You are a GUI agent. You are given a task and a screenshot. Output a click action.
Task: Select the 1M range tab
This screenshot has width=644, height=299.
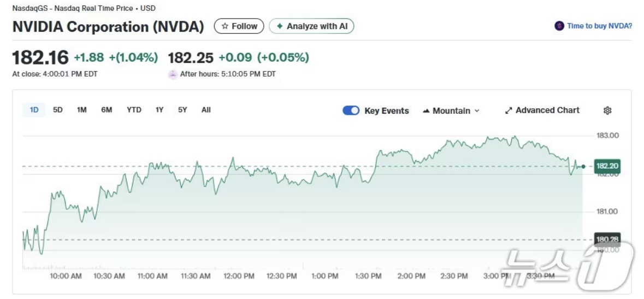click(82, 110)
